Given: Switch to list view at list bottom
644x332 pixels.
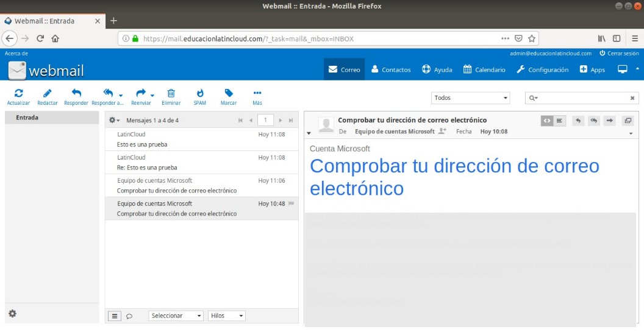Looking at the screenshot, I should coord(115,316).
